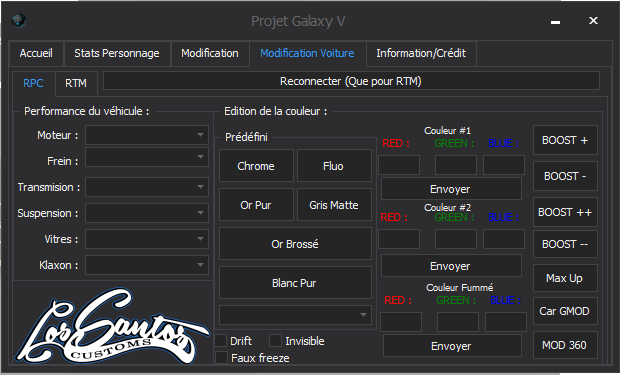
Task: Focus the GREEN field of Couleur Fummé
Action: pos(458,322)
